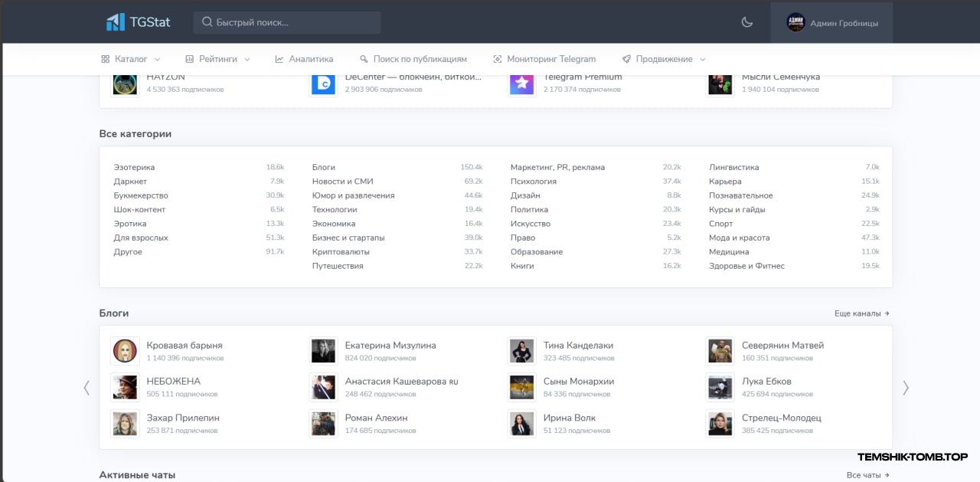Open Лука Ебков channel avatar
This screenshot has width=980, height=482.
click(720, 387)
